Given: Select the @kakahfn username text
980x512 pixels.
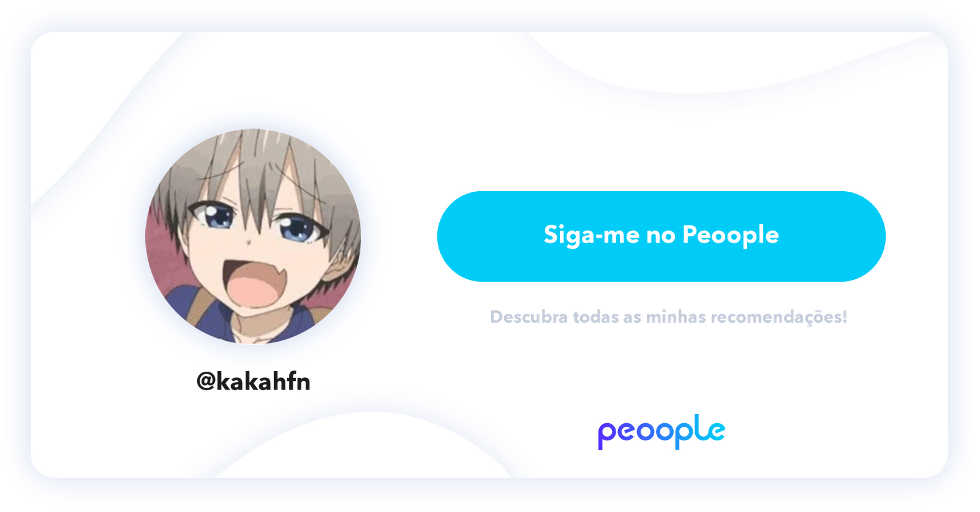Looking at the screenshot, I should click(253, 382).
